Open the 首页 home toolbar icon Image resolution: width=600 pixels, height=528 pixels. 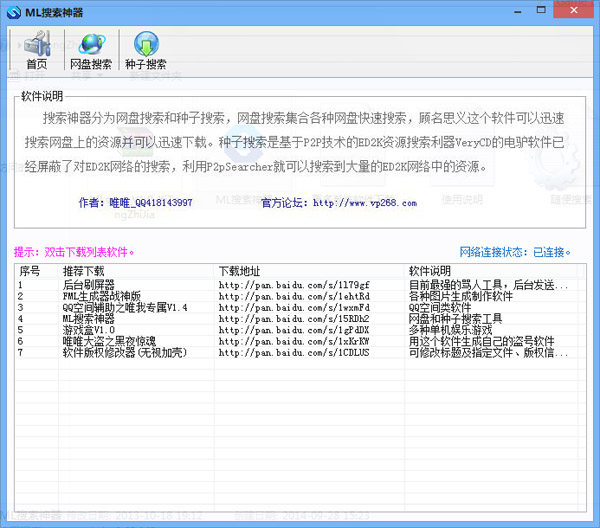37,50
